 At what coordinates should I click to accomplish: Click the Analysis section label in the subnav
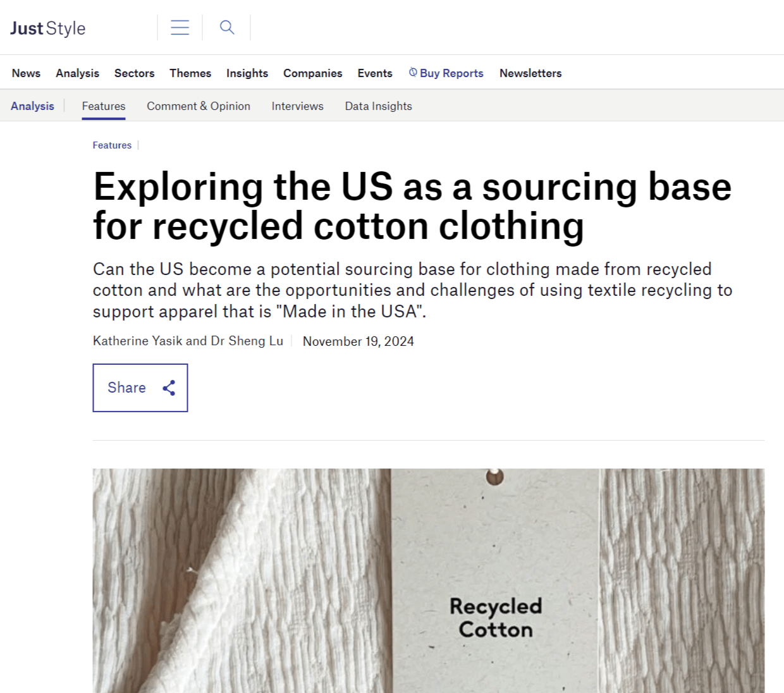[32, 106]
